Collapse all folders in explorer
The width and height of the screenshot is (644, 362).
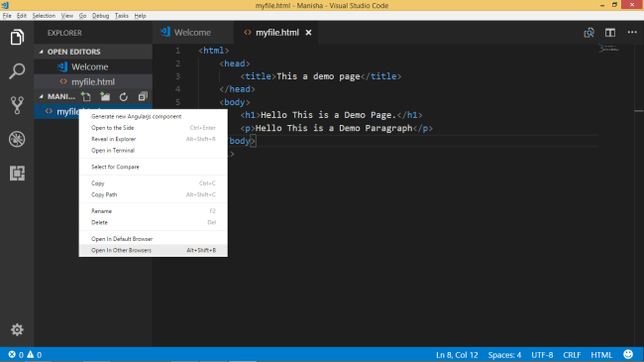(143, 96)
